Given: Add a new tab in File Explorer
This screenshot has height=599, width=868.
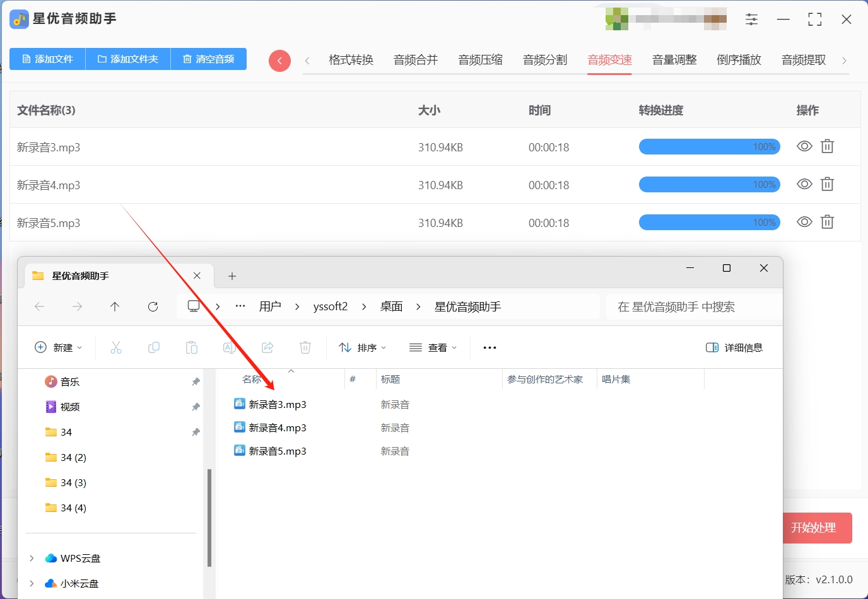Looking at the screenshot, I should 232,276.
